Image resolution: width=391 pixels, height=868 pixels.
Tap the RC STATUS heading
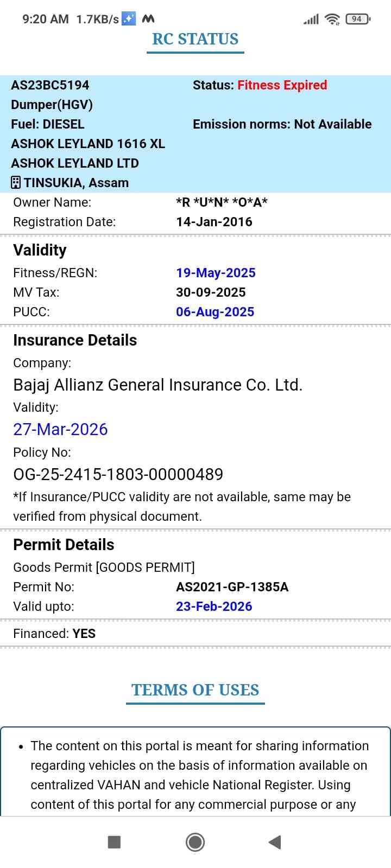click(195, 39)
